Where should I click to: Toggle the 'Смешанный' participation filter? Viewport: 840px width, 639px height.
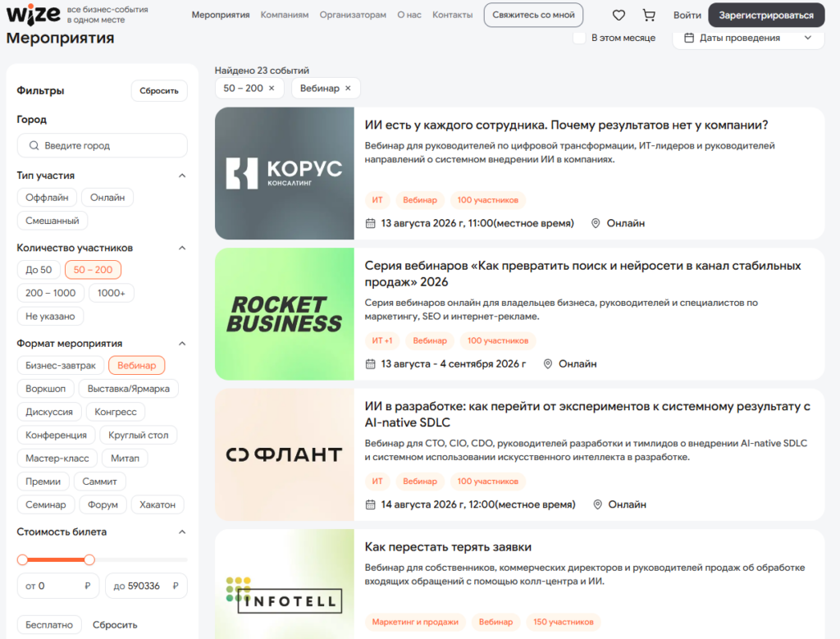pos(52,221)
